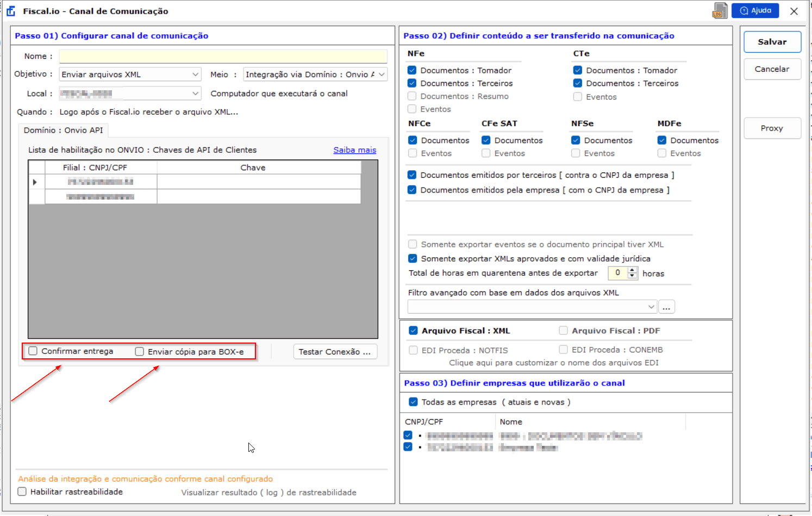
Task: Enable EDI Proceda : NOTFIS checkbox
Action: click(413, 350)
